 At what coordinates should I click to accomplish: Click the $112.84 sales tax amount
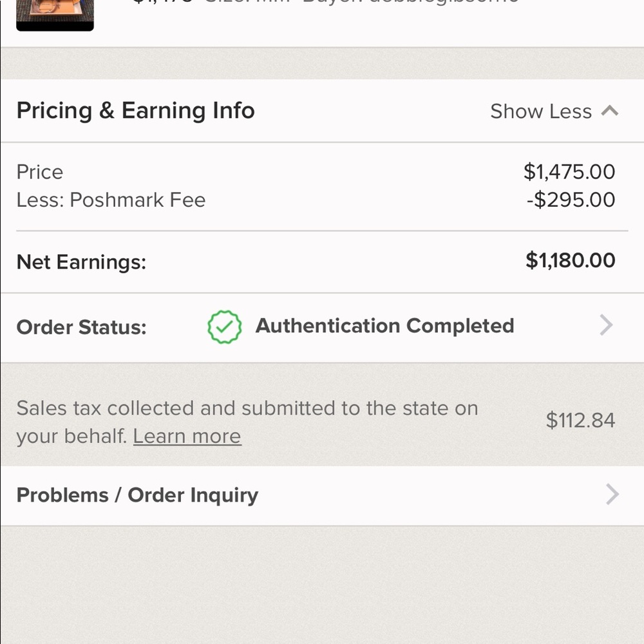[x=580, y=421]
